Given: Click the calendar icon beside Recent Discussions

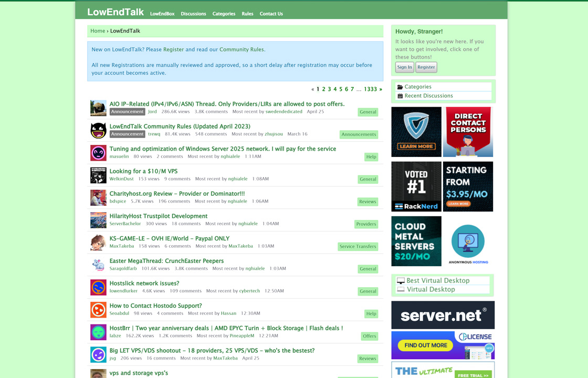Looking at the screenshot, I should click(400, 96).
